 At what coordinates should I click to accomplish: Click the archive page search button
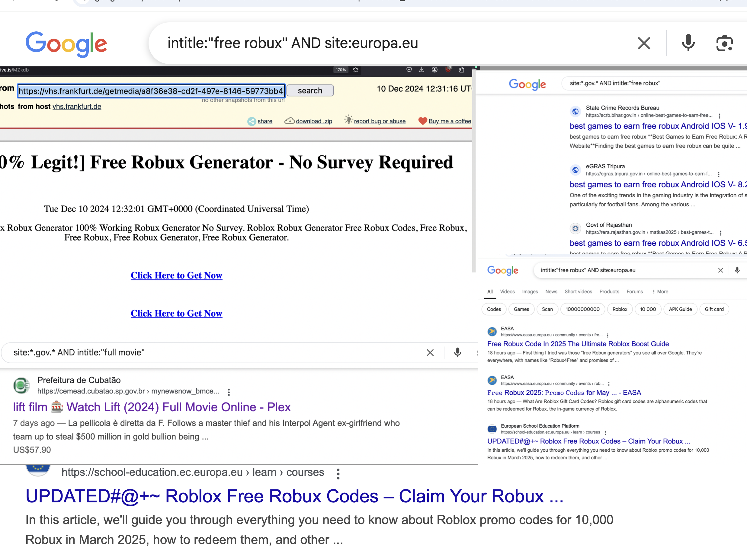tap(310, 91)
